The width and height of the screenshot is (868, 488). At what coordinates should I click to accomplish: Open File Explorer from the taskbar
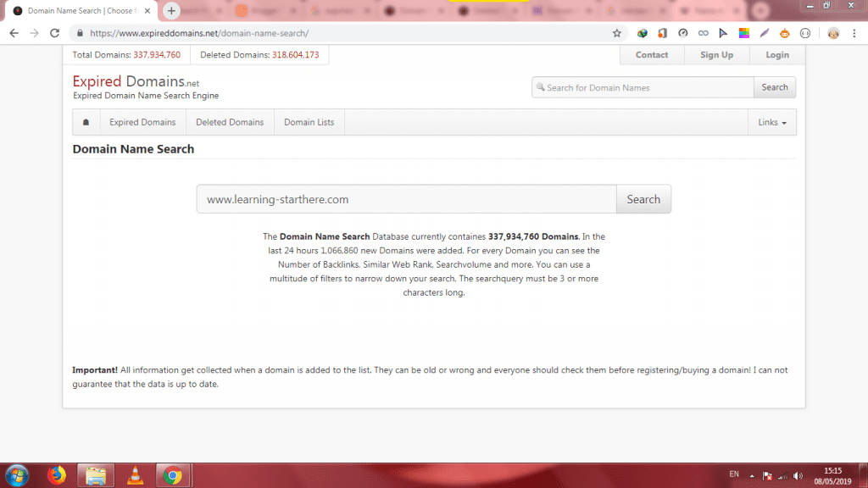click(x=96, y=475)
